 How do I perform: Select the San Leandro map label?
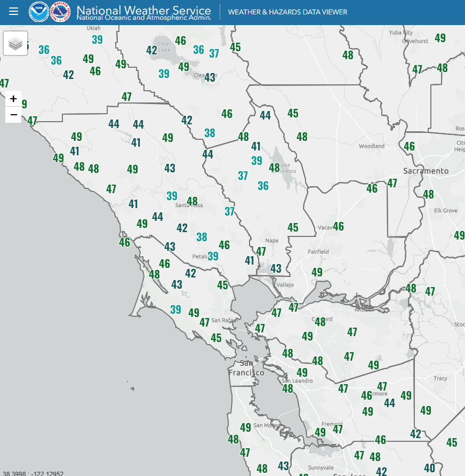[297, 380]
